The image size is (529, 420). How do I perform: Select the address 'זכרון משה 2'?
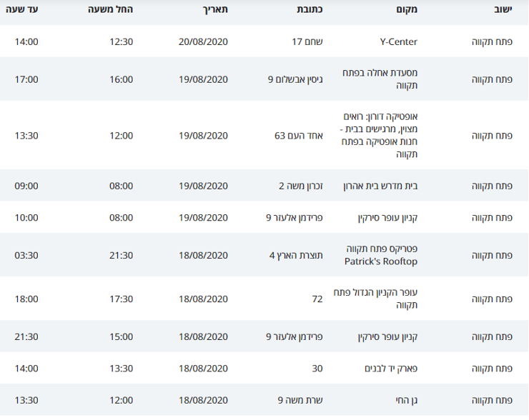(300, 186)
